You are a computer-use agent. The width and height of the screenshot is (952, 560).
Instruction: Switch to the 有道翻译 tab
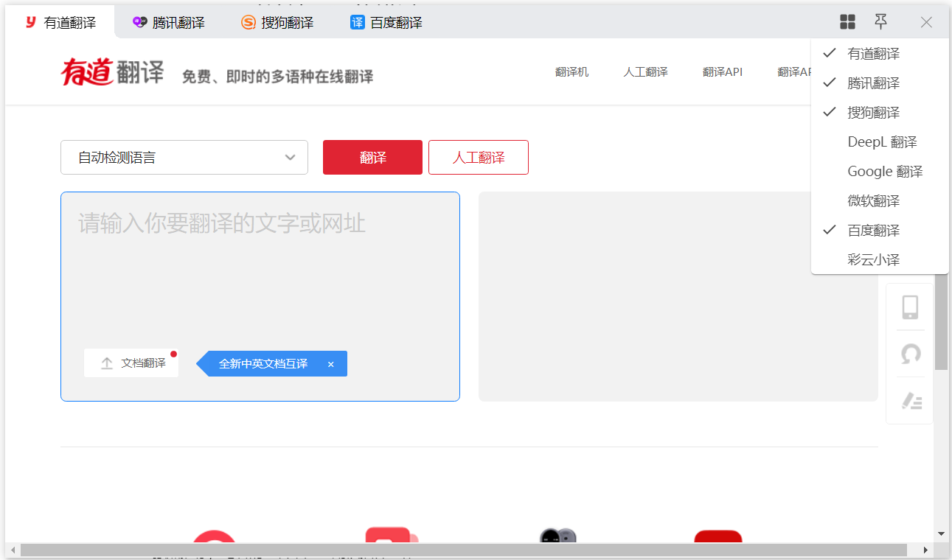(60, 23)
